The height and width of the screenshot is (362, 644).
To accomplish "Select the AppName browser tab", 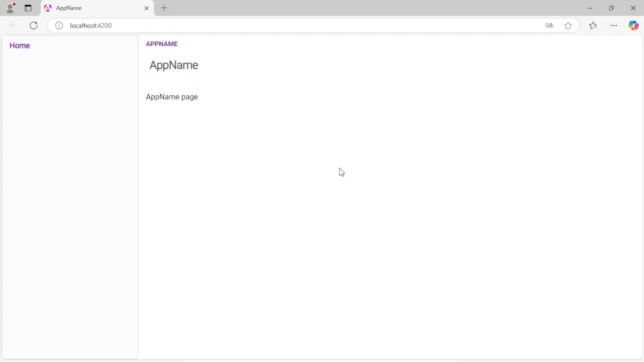I will pos(94,8).
